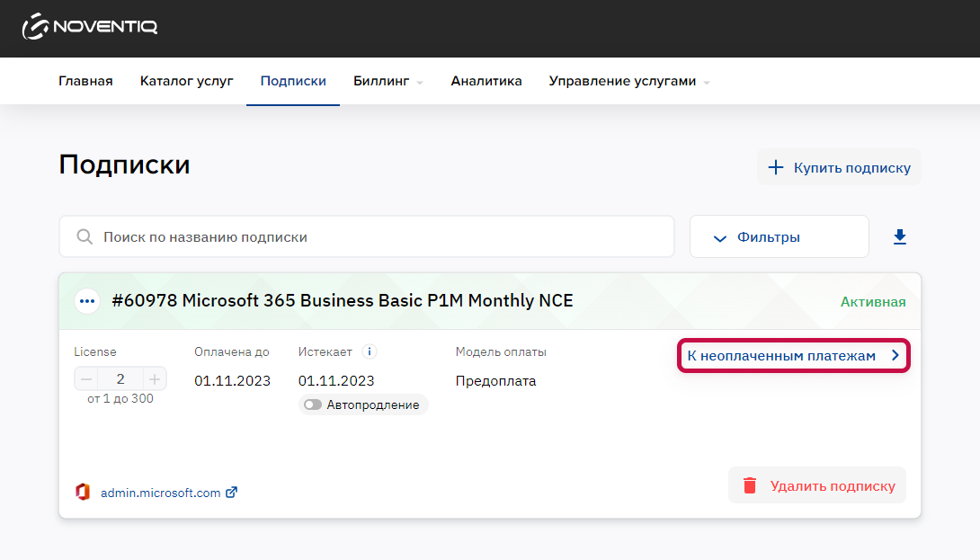Screen dimensions: 980x560
Task: Go to the Каталог услуг tab
Action: (x=186, y=81)
